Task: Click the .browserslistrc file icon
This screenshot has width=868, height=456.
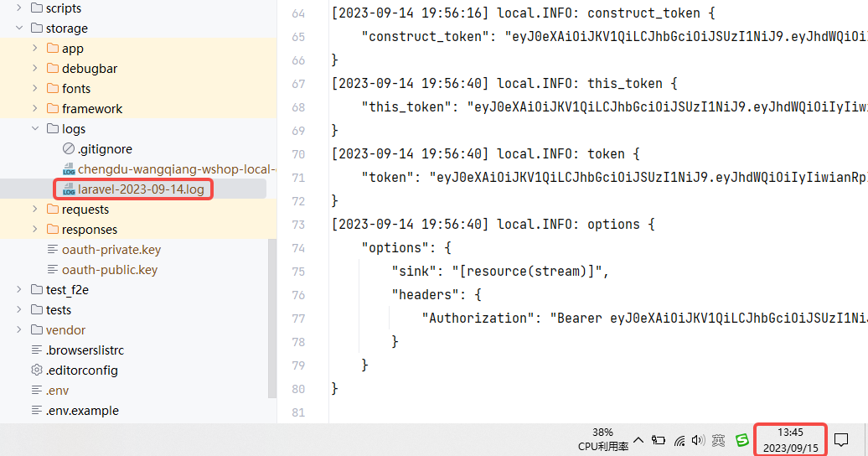Action: (x=37, y=350)
